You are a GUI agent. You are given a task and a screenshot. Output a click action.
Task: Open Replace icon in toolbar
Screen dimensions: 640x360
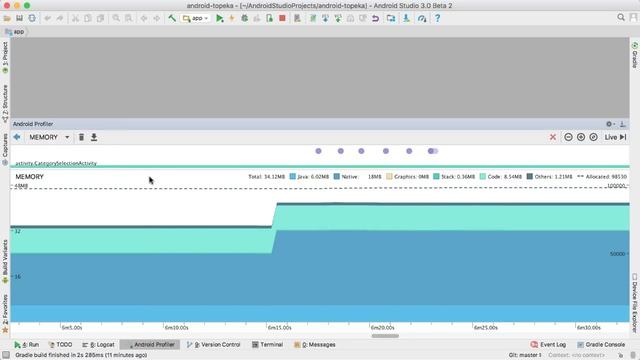tap(129, 18)
